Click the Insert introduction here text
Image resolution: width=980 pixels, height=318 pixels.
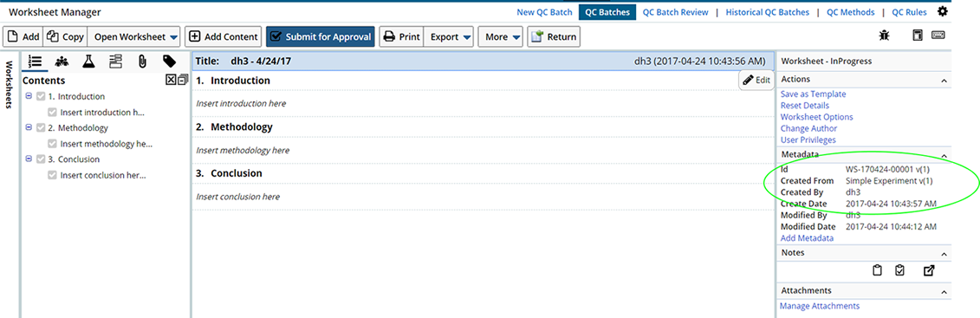click(x=241, y=104)
